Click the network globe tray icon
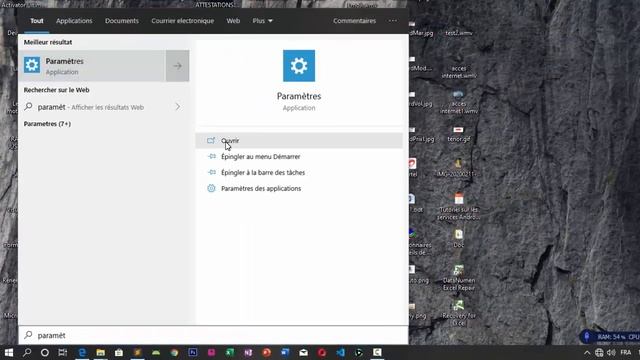Image resolution: width=640 pixels, height=360 pixels. point(599,353)
